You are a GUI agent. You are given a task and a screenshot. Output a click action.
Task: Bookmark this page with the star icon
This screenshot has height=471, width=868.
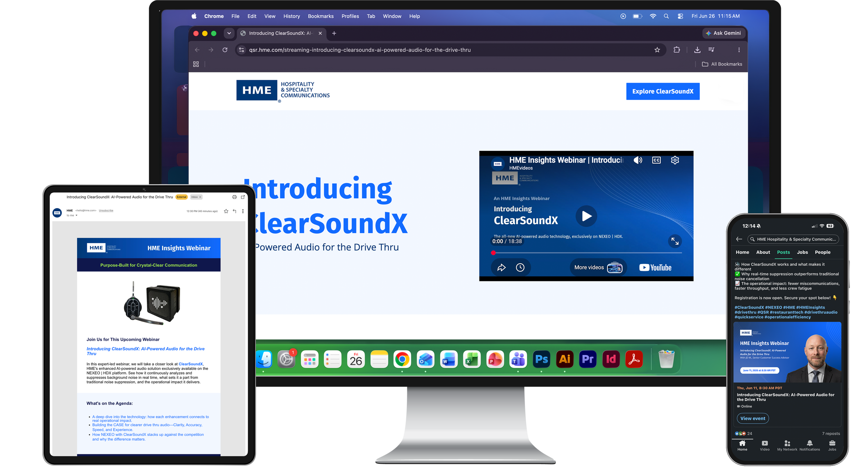tap(657, 50)
